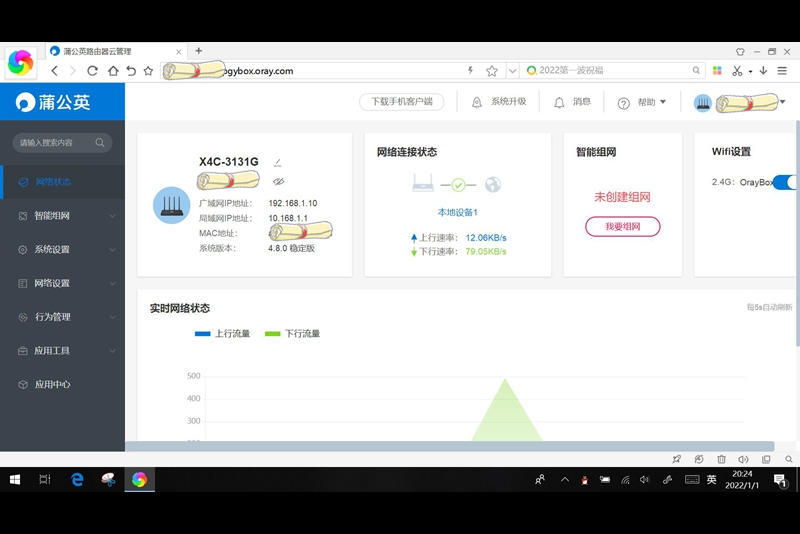Toggle the 2.4G OrayBox wifi switch
The width and height of the screenshot is (800, 534).
(x=785, y=182)
